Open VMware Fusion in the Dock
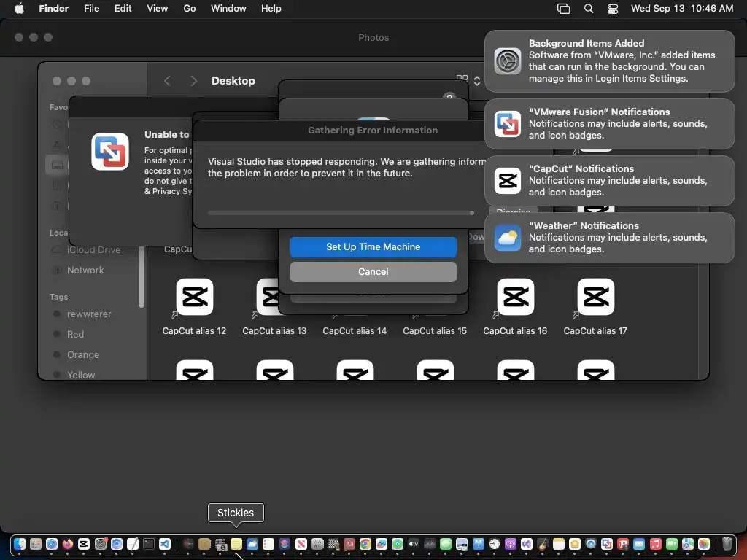This screenshot has height=560, width=747. (x=607, y=544)
